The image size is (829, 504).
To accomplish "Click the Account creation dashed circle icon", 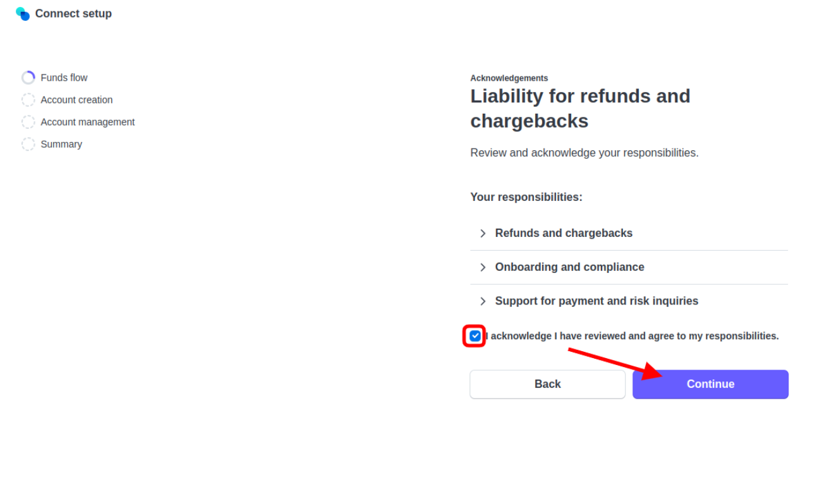I will [28, 100].
